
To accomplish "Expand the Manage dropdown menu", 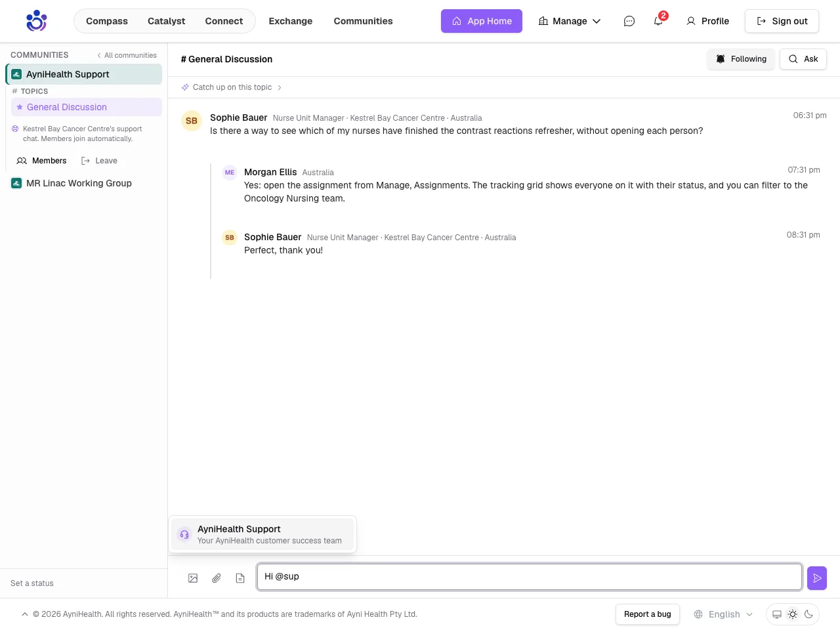I will pyautogui.click(x=570, y=21).
